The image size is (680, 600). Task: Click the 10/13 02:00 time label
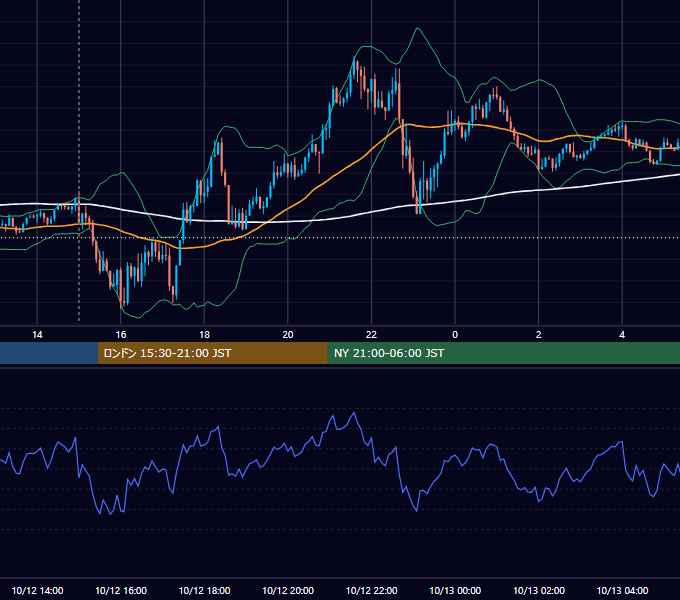pos(539,590)
